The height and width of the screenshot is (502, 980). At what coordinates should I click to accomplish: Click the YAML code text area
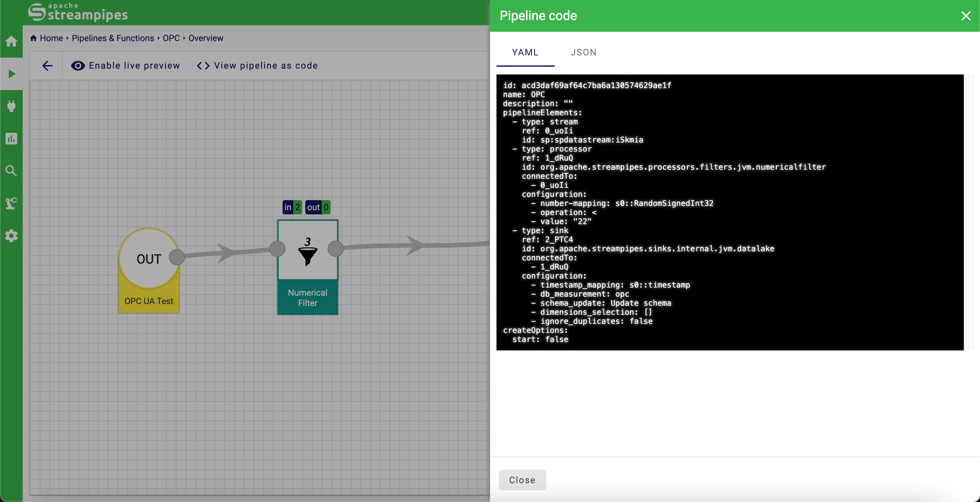pos(730,212)
